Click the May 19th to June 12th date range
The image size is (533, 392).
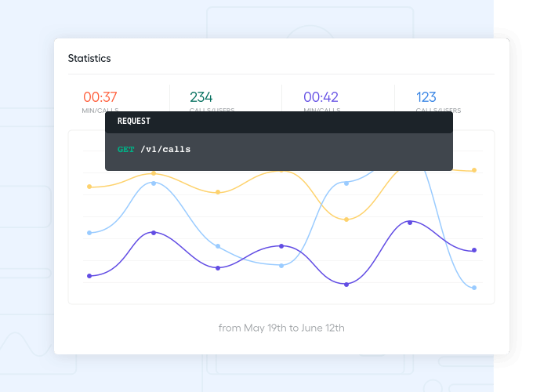point(281,328)
